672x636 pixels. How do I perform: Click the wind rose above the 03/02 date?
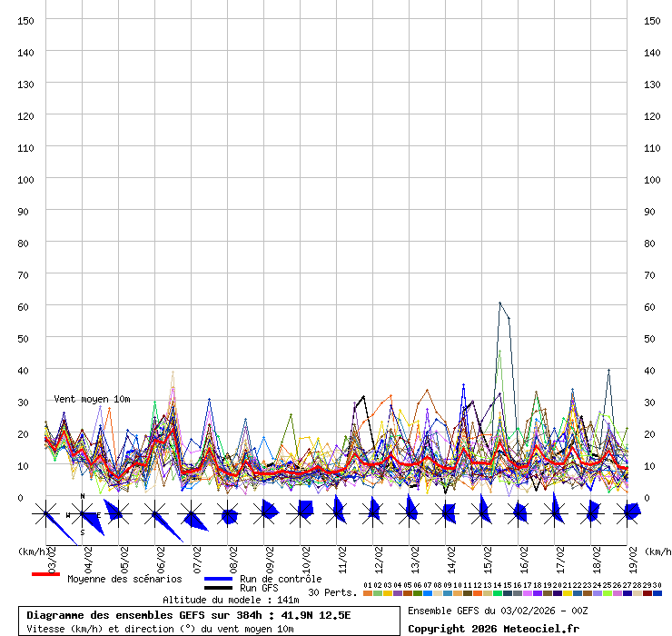(46, 515)
